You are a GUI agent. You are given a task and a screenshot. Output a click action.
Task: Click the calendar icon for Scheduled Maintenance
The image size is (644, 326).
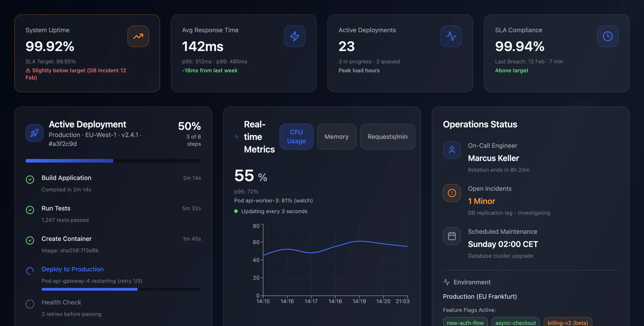point(452,236)
